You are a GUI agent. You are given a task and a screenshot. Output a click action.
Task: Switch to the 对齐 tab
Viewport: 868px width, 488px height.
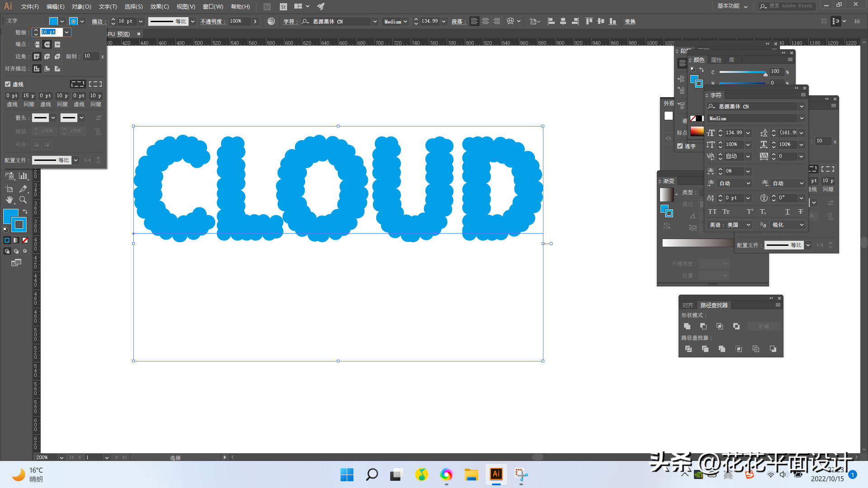[x=687, y=305]
